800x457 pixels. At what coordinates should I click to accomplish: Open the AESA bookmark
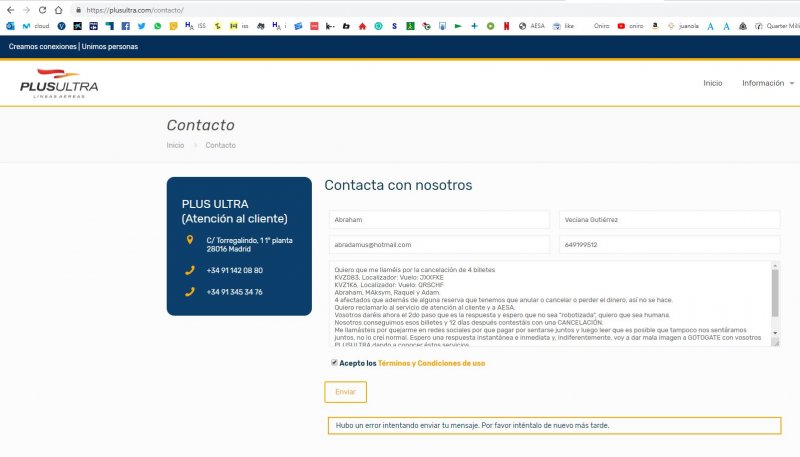(x=532, y=26)
